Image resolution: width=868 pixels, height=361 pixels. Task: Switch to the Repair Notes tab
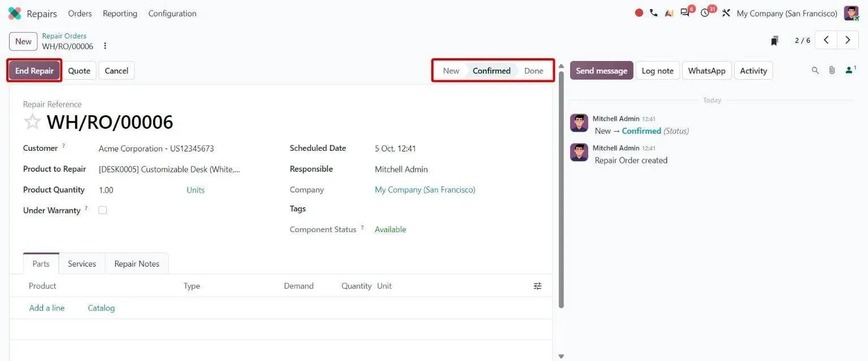137,264
